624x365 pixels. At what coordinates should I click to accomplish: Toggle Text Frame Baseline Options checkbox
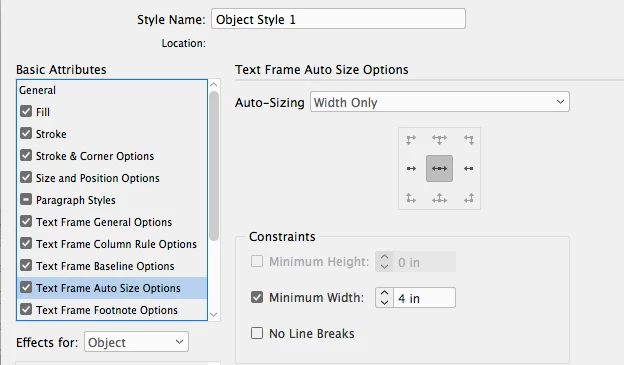26,265
